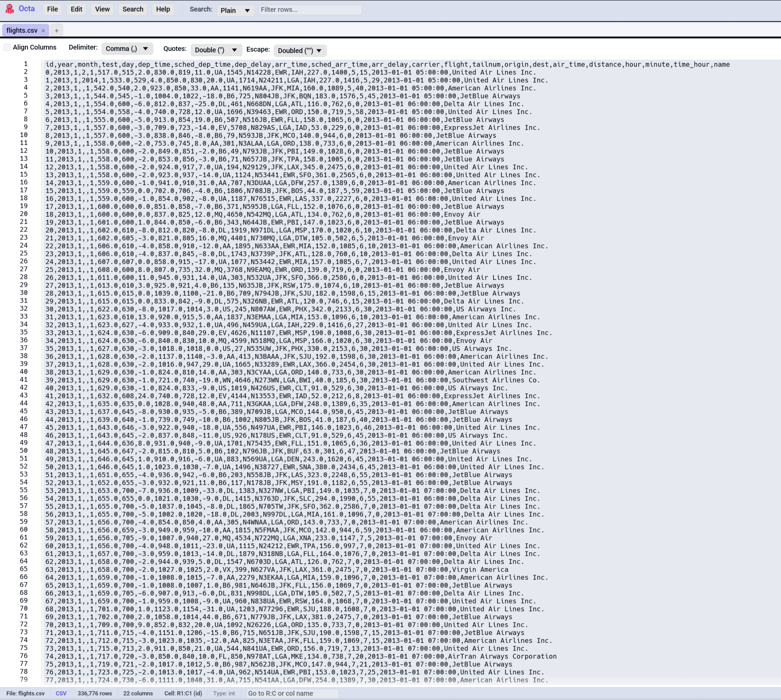Click the row beginning 1,2013,1,2014,1,533.0

(x=297, y=80)
